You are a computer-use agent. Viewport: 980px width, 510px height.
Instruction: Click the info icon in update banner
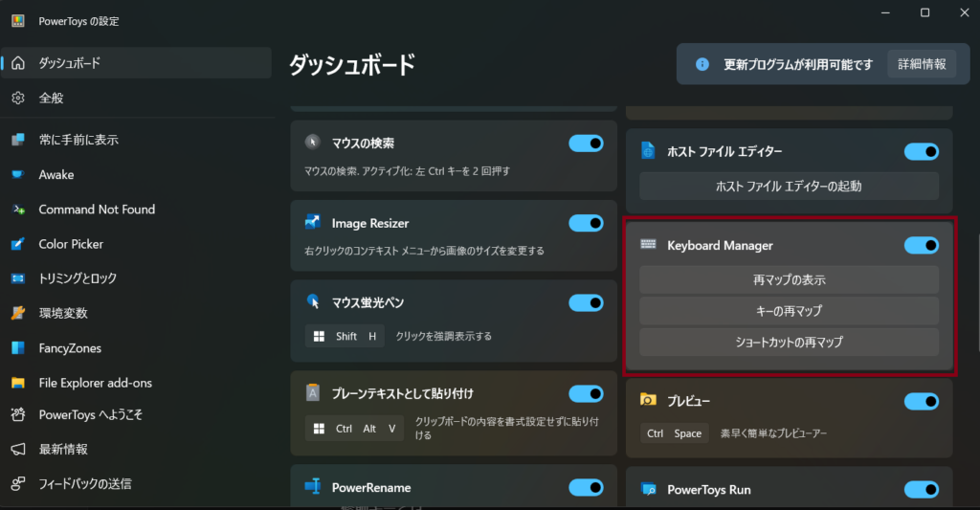pos(702,64)
